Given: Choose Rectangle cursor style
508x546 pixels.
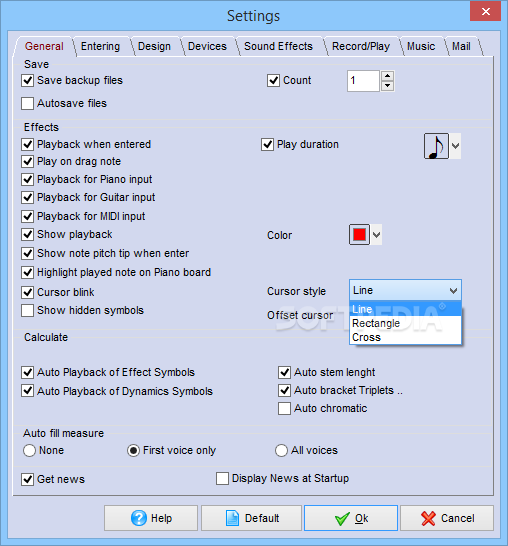Looking at the screenshot, I should coord(405,323).
